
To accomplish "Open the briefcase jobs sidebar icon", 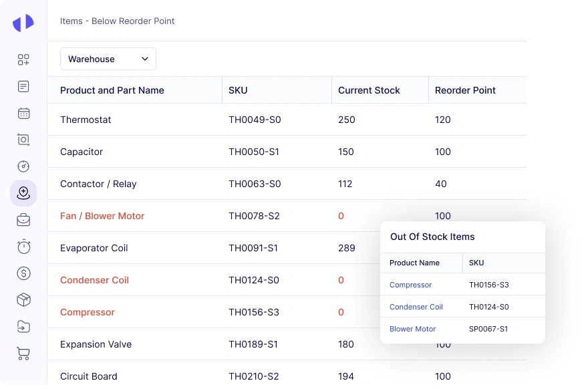I will coord(23,220).
